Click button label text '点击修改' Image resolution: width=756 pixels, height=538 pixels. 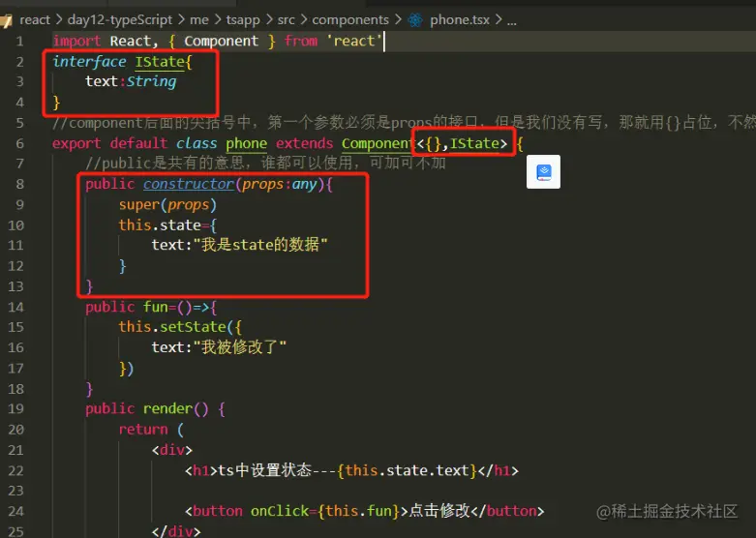tap(439, 511)
